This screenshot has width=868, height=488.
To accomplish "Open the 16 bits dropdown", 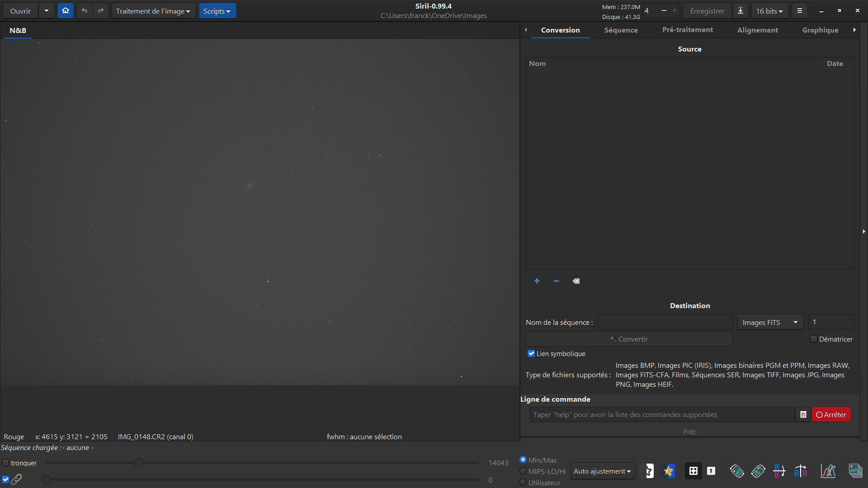I will tap(769, 11).
